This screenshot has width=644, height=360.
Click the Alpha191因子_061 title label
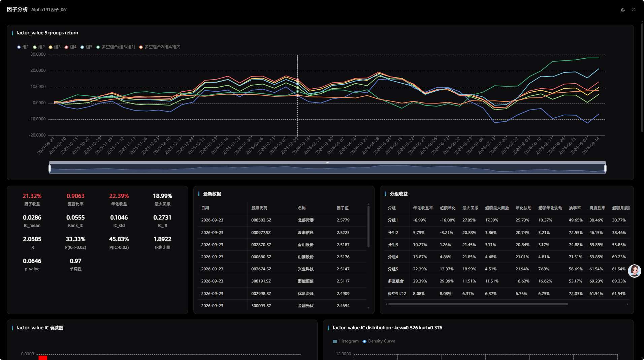[50, 9]
